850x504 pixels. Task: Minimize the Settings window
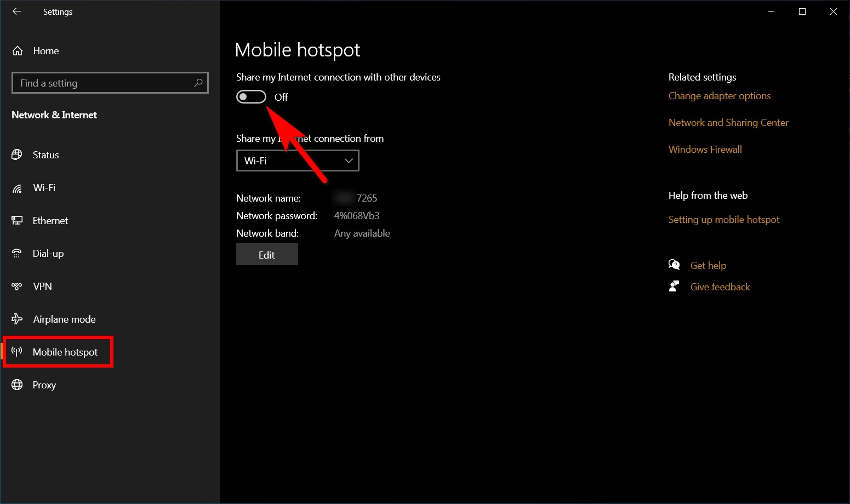771,12
